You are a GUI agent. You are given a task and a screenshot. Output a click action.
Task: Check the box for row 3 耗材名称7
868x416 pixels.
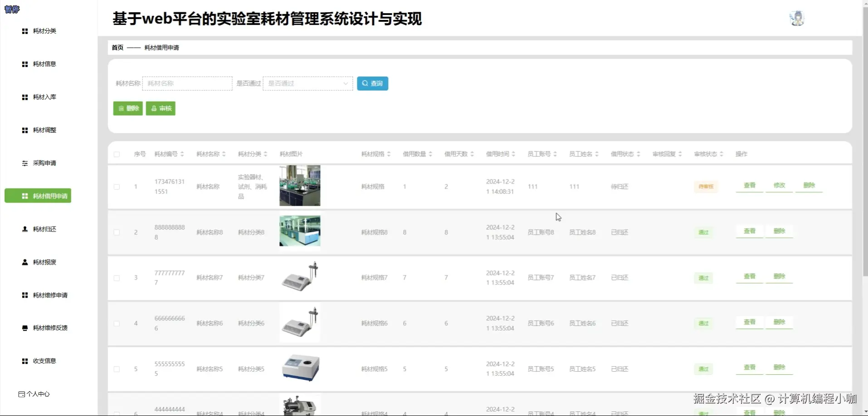coord(117,278)
